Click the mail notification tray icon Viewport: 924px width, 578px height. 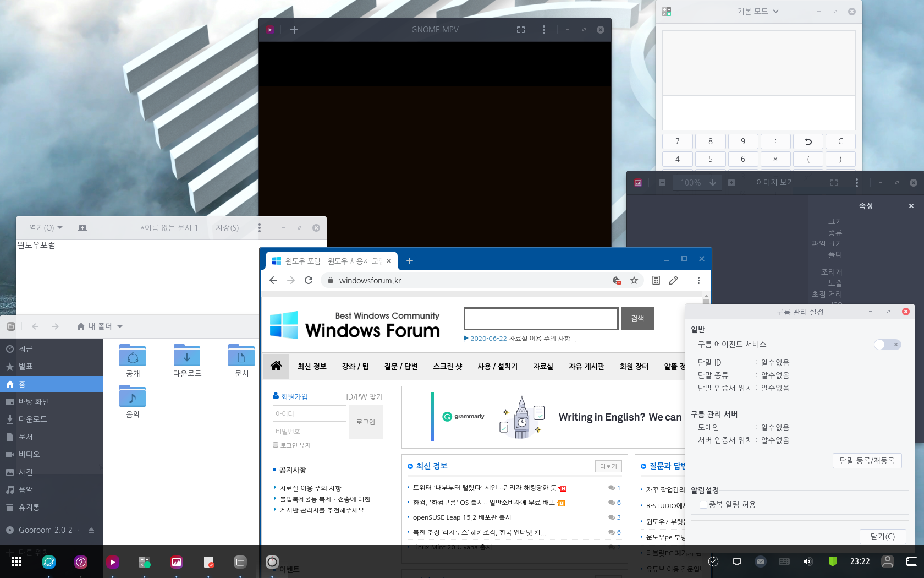tap(761, 561)
